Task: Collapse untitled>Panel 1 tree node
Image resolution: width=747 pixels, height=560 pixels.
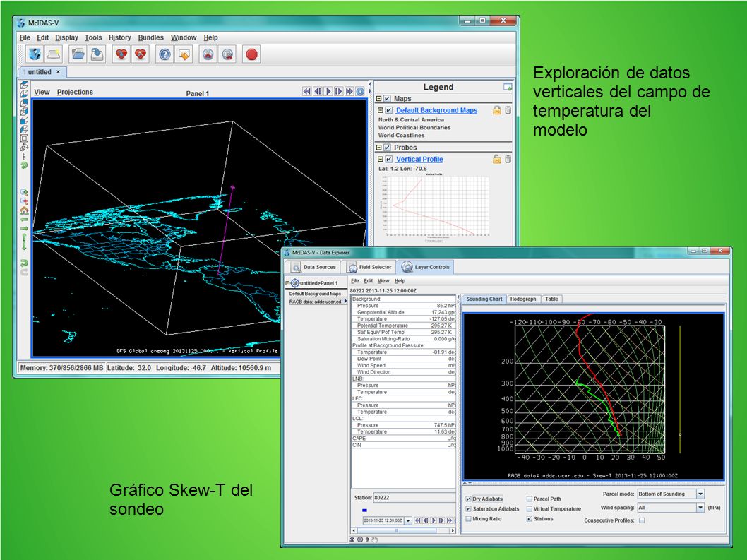Action: coord(288,283)
